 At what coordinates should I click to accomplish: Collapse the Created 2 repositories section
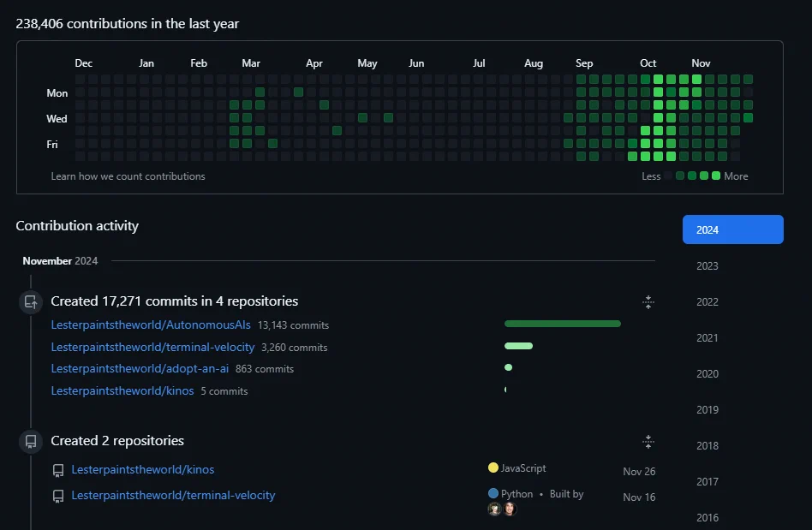[x=648, y=442]
